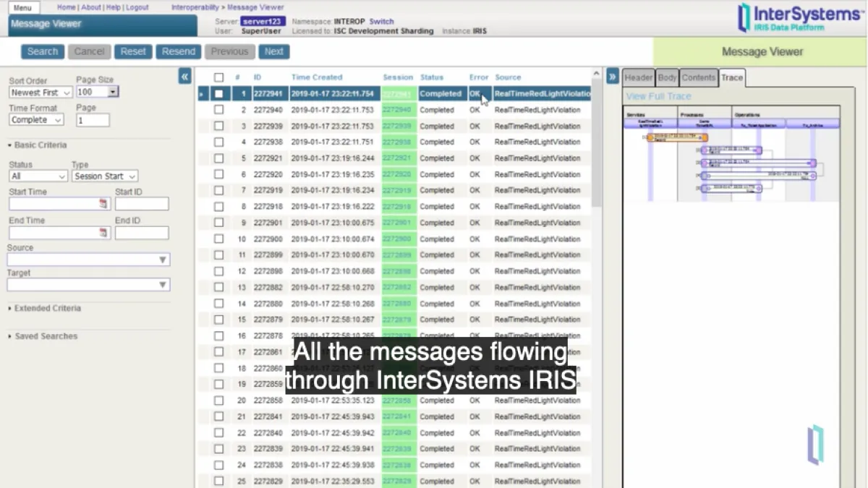Focus the Page number input field

[x=93, y=120]
